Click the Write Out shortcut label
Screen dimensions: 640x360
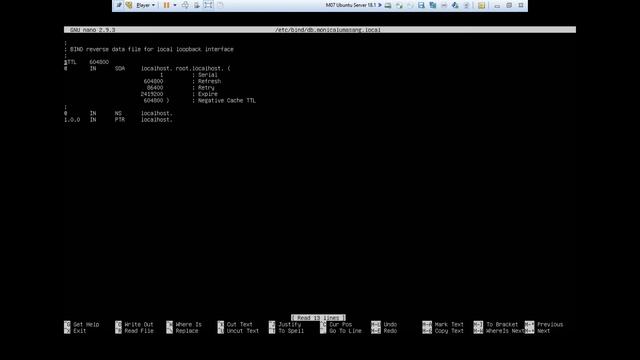[x=139, y=324]
